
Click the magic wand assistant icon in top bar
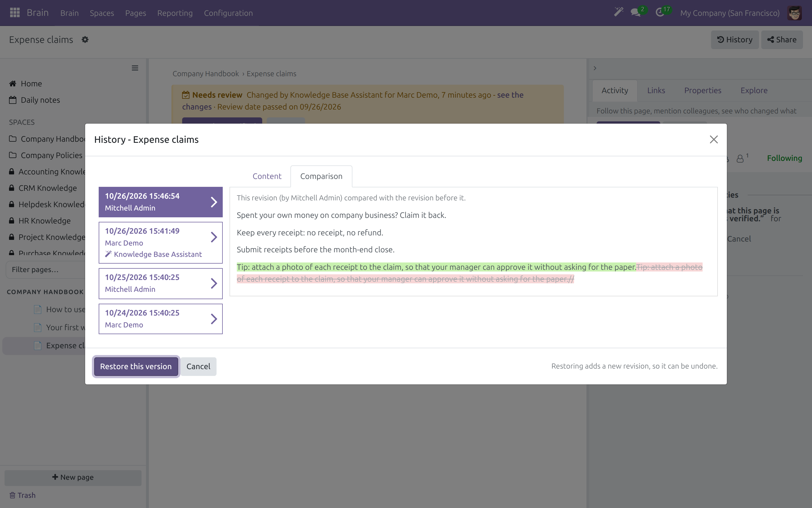(x=618, y=12)
